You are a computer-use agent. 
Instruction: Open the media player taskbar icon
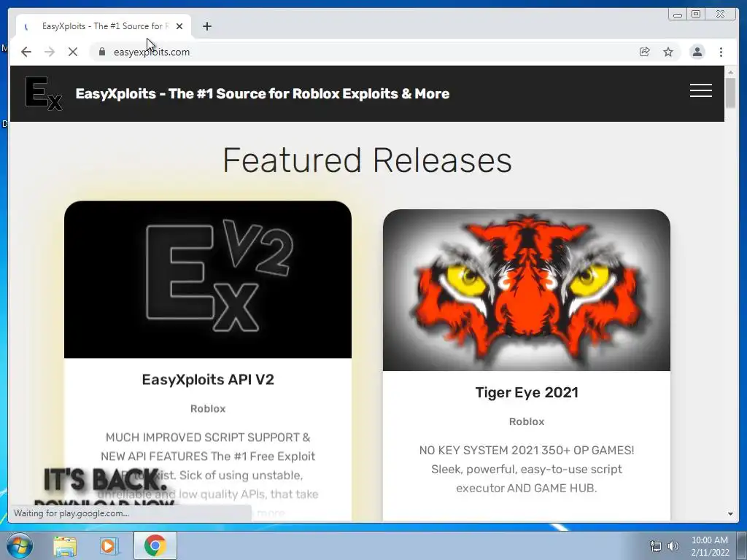point(109,545)
